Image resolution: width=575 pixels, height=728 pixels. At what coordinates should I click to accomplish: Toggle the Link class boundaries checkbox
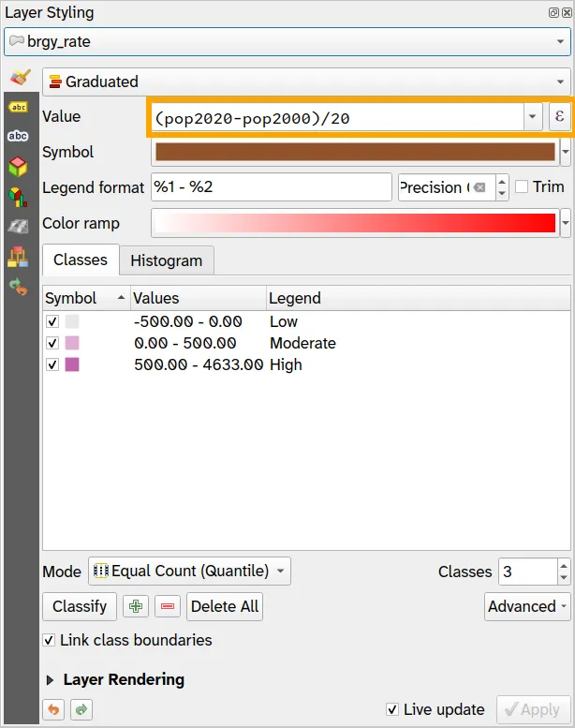(50, 641)
